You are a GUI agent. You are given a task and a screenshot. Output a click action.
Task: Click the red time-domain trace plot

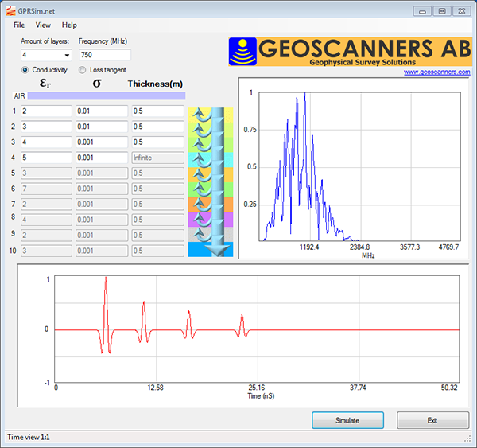click(257, 329)
